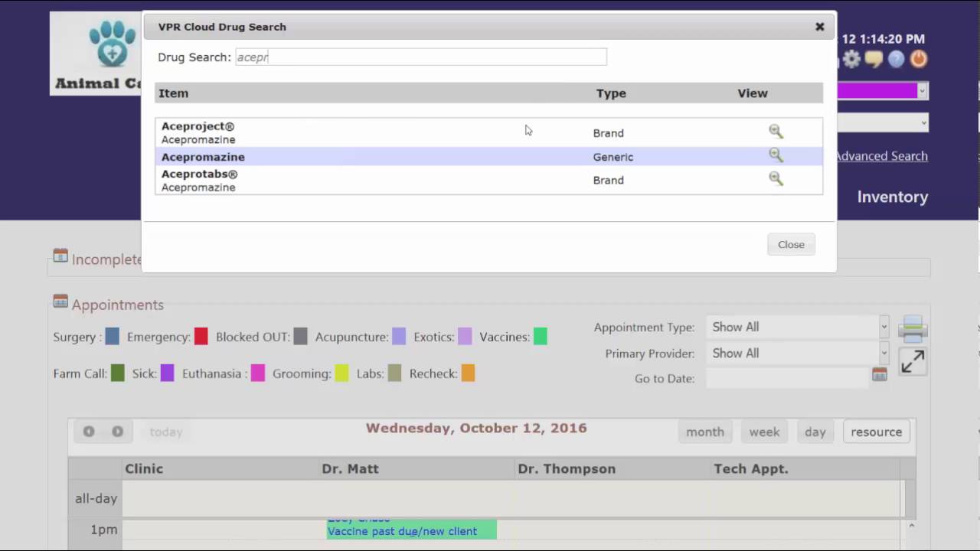Click the Vaccines green color swatch
980x551 pixels.
541,337
